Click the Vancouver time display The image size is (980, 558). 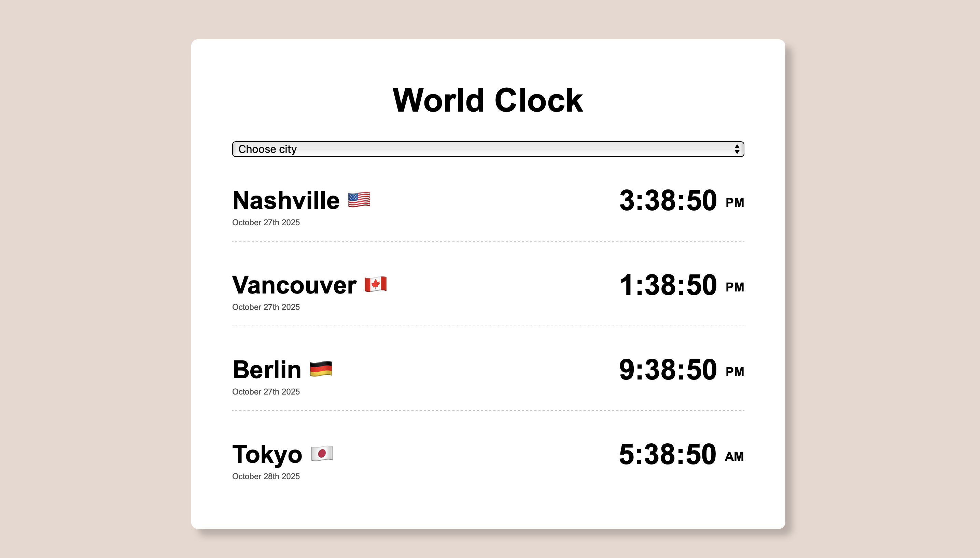pos(669,284)
